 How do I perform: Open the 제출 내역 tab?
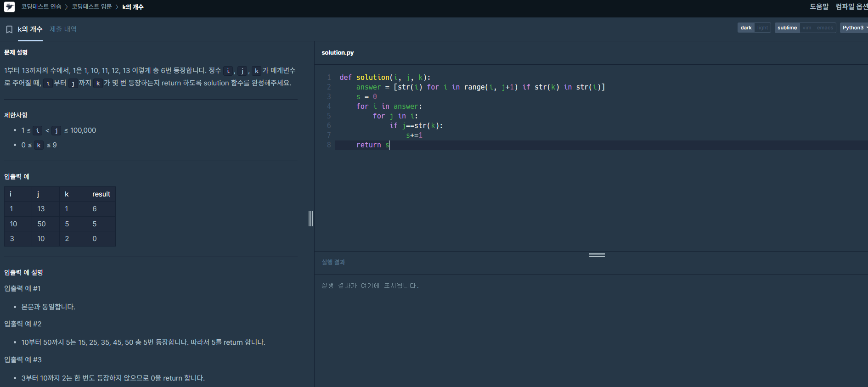pos(63,29)
